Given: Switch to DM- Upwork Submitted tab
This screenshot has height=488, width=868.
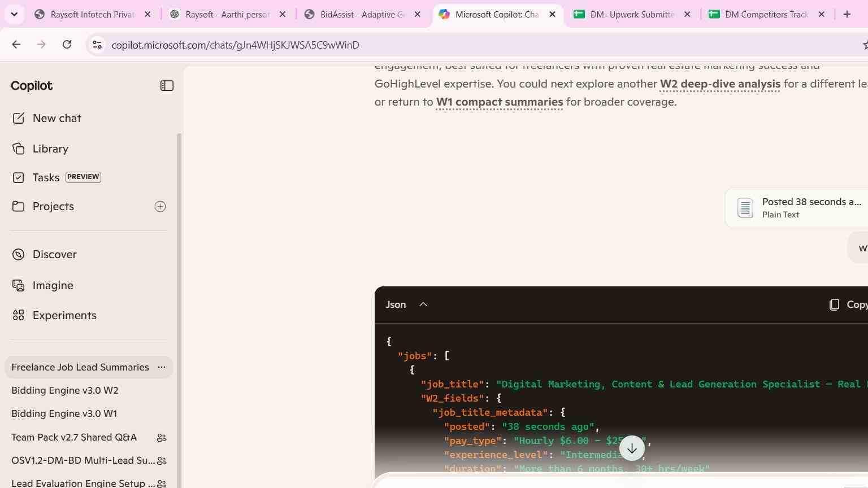Looking at the screenshot, I should click(x=633, y=15).
